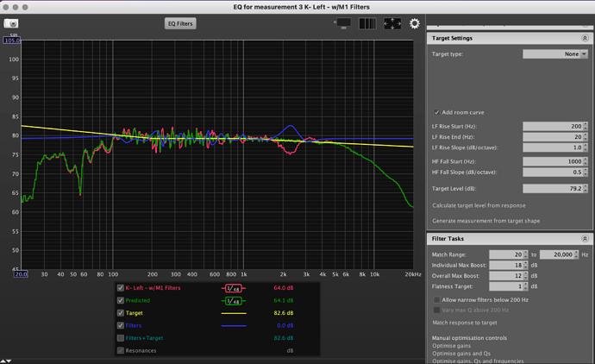Screen dimensions: 595x364
Task: Toggle K- Left w/M1 Filters trace checkbox
Action: (x=120, y=288)
